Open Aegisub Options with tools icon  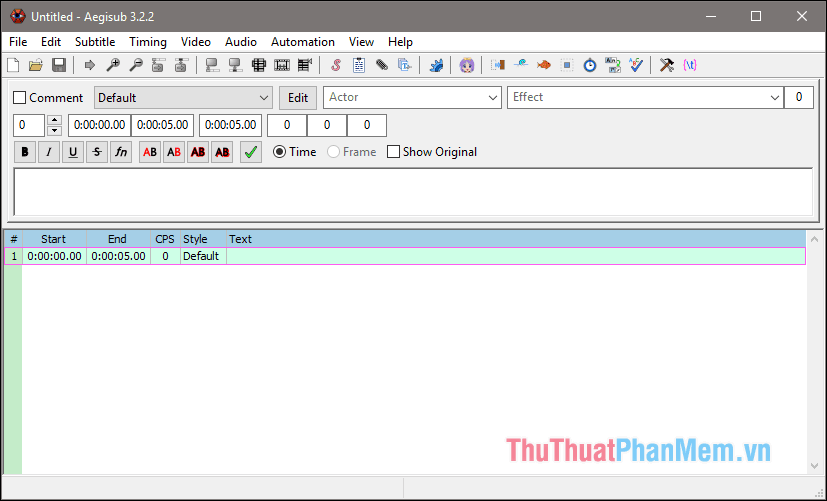click(x=667, y=65)
